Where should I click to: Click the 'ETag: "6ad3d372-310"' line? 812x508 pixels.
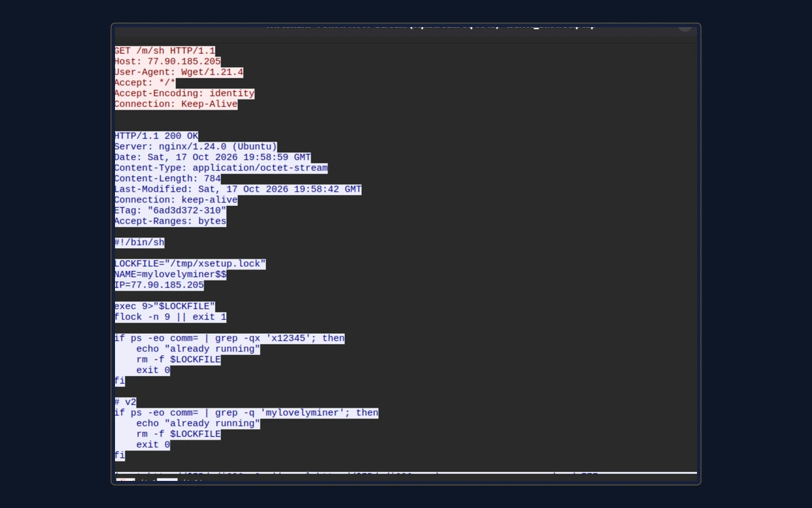point(171,211)
